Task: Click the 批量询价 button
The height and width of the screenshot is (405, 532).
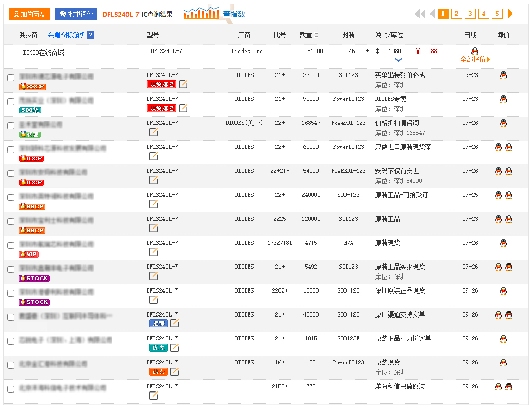Action: coord(77,14)
